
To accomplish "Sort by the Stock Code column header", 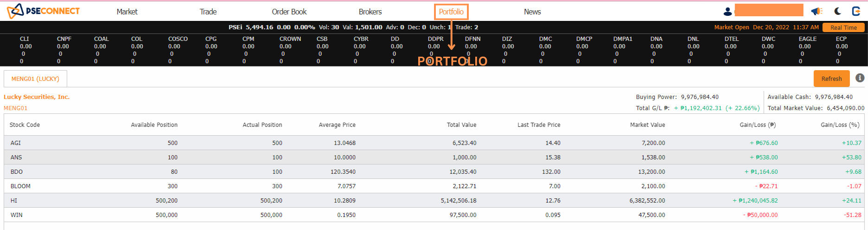I will (x=25, y=125).
